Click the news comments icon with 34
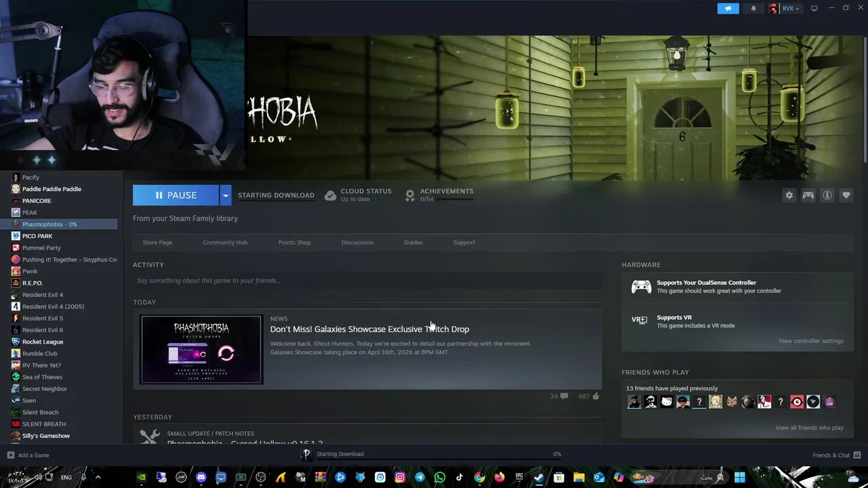 pyautogui.click(x=564, y=396)
